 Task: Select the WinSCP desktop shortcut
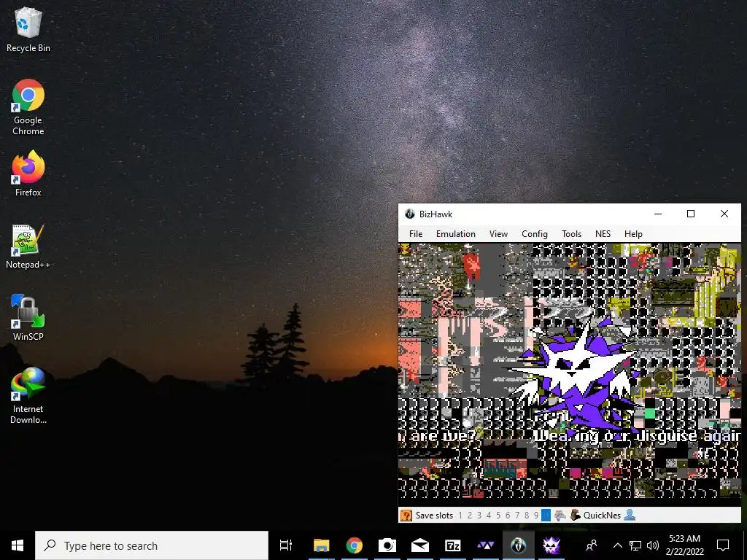pyautogui.click(x=28, y=318)
